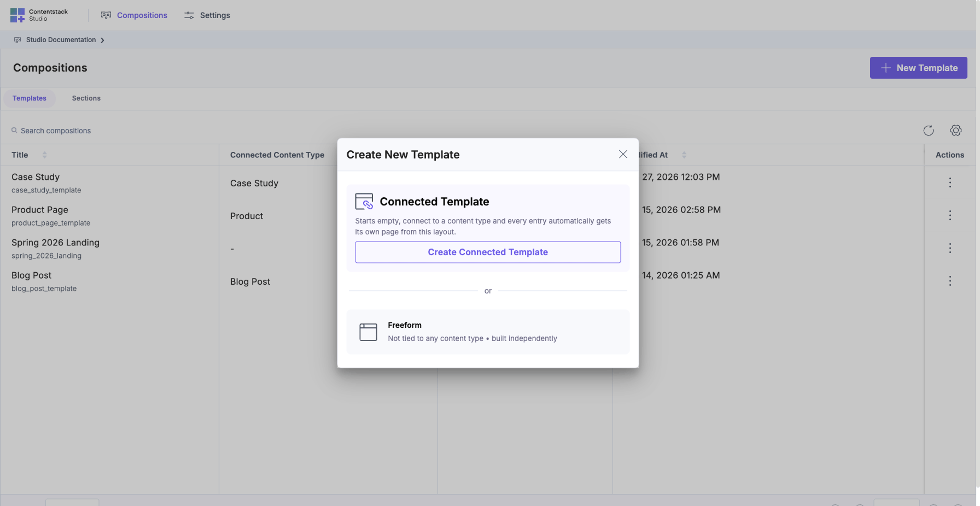Click the Connected Template link icon
The width and height of the screenshot is (980, 506).
click(364, 201)
